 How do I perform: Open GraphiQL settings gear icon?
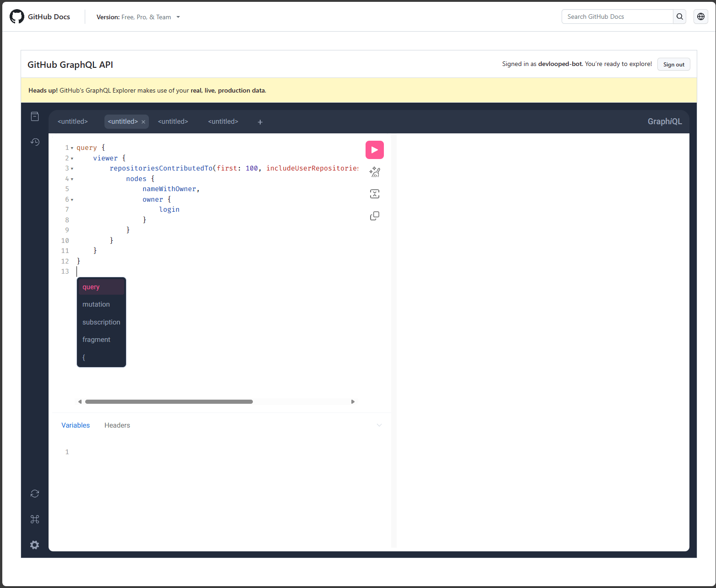coord(35,545)
